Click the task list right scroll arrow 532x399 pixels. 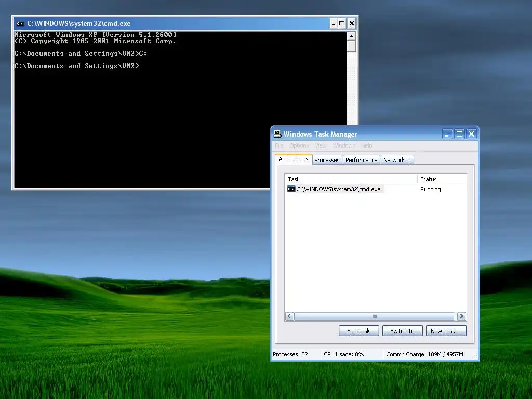(x=461, y=316)
